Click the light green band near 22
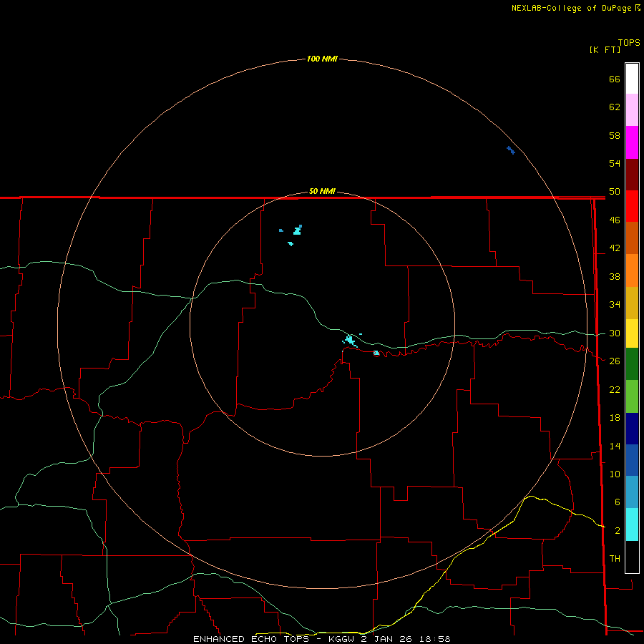The height and width of the screenshot is (644, 644). [632, 396]
